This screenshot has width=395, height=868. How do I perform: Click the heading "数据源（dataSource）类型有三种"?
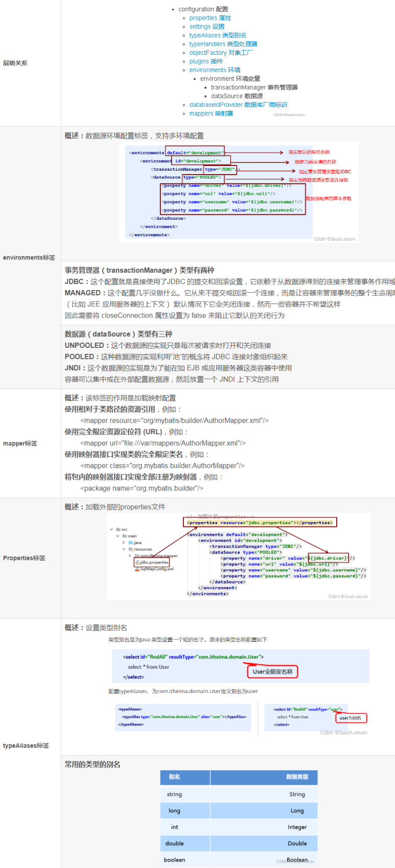coord(118,334)
